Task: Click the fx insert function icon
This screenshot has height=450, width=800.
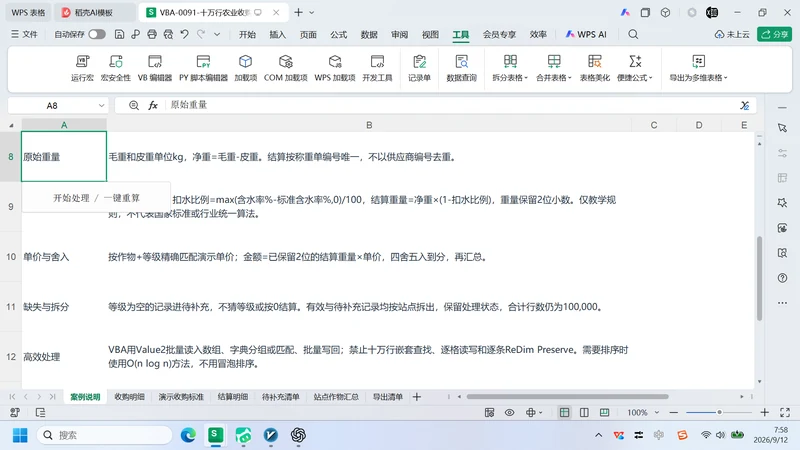Action: click(153, 105)
